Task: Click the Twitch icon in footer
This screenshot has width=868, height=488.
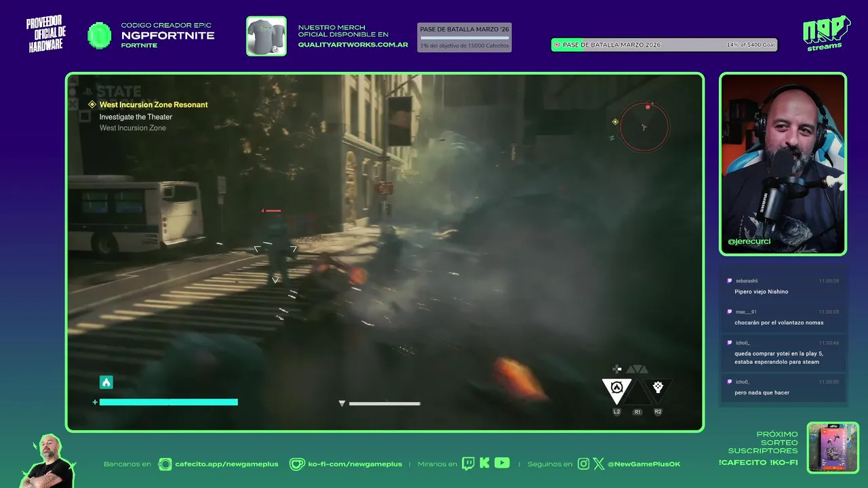Action: tap(468, 464)
